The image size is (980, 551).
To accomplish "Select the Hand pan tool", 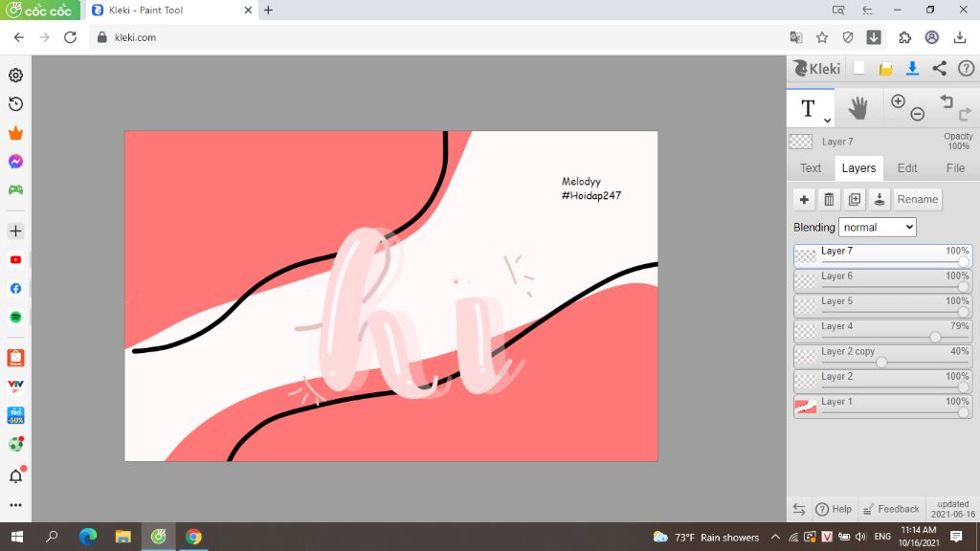I will pos(857,108).
